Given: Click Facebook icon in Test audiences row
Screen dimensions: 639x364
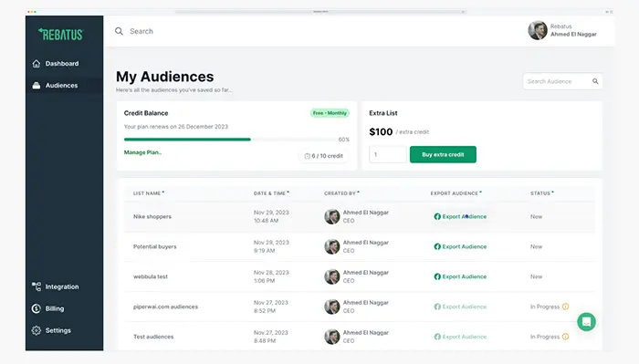Looking at the screenshot, I should tap(437, 338).
